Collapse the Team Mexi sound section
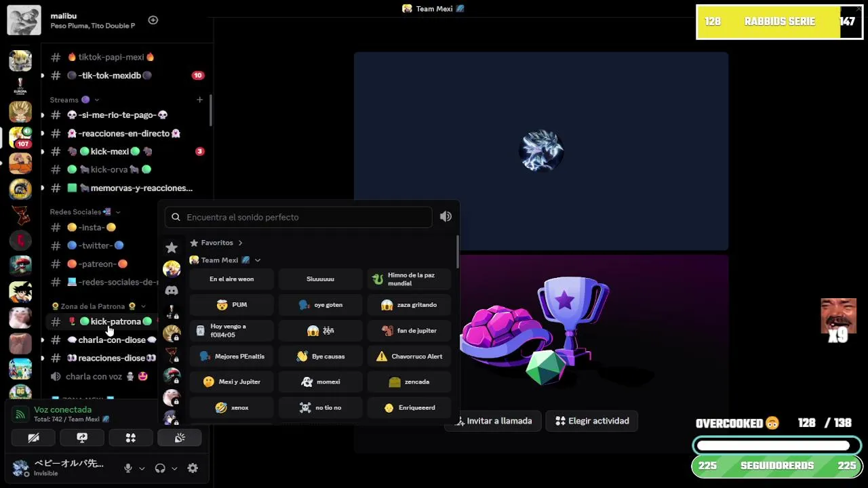The width and height of the screenshot is (868, 488). [x=225, y=260]
